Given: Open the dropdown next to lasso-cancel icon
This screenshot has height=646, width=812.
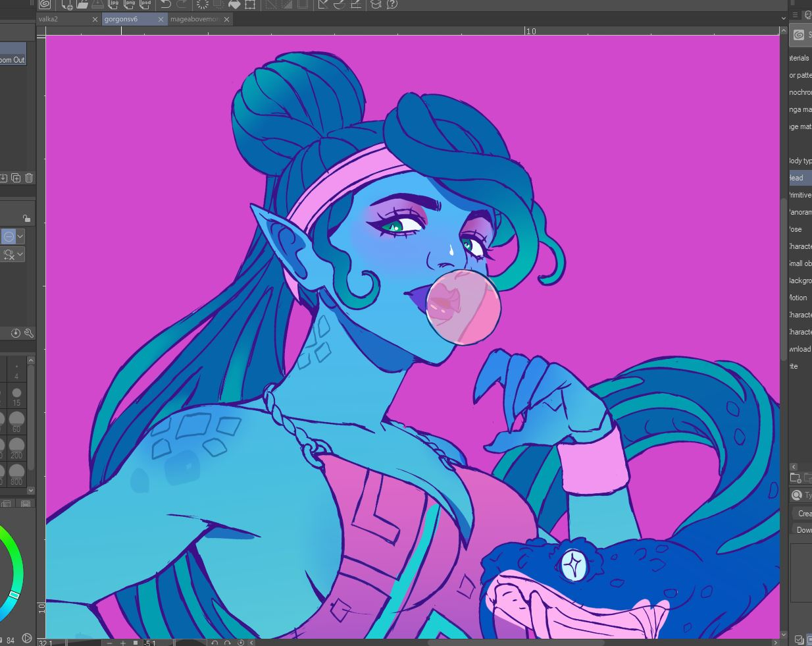Looking at the screenshot, I should (20, 254).
